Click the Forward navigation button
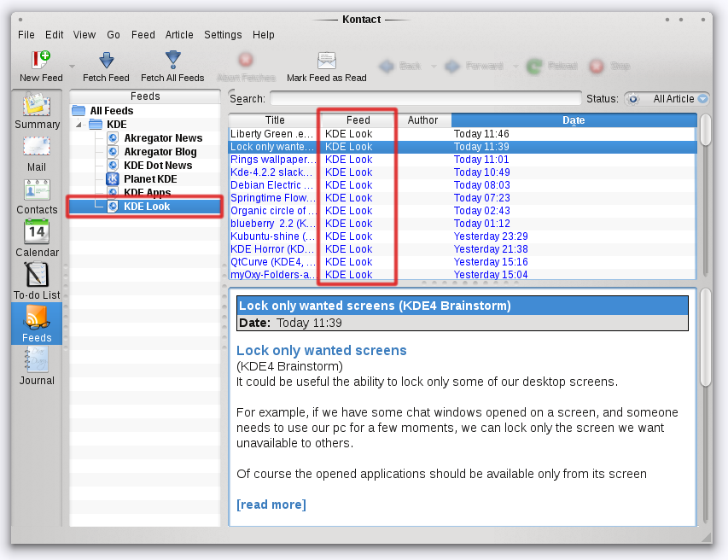 pyautogui.click(x=474, y=66)
